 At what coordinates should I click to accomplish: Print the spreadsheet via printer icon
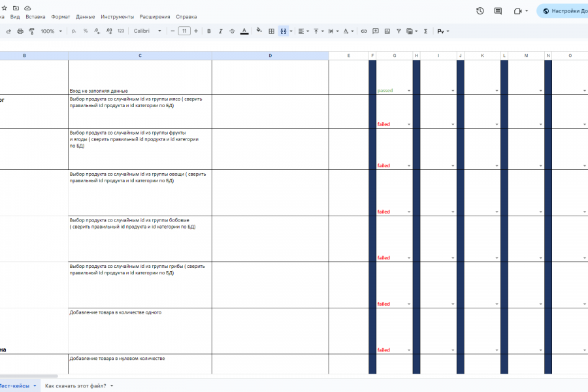(x=20, y=31)
